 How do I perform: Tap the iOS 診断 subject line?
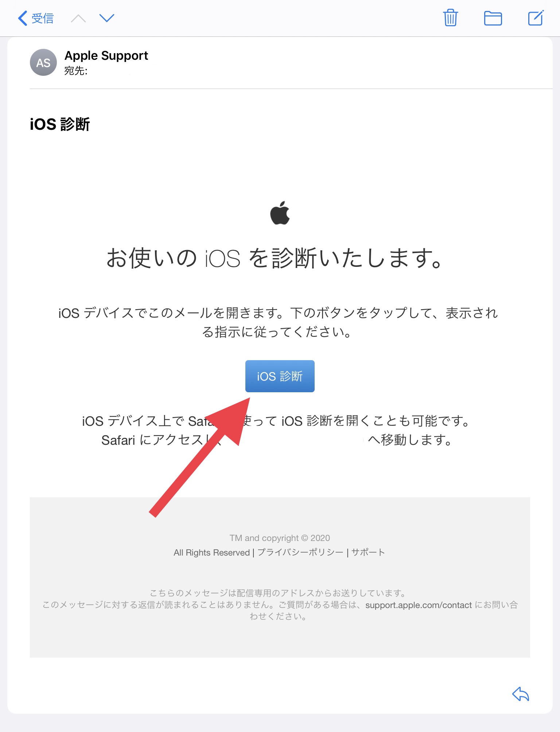coord(60,124)
